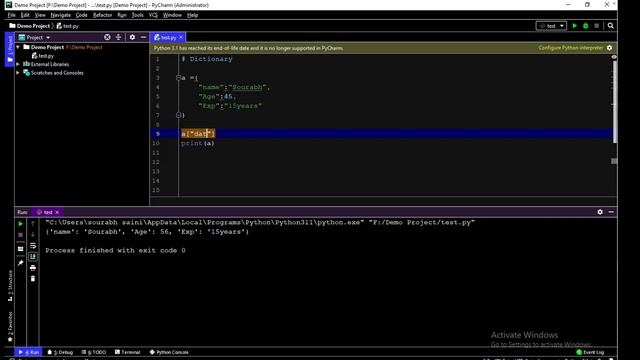Print the Run console output
640x360 pixels.
point(33,268)
